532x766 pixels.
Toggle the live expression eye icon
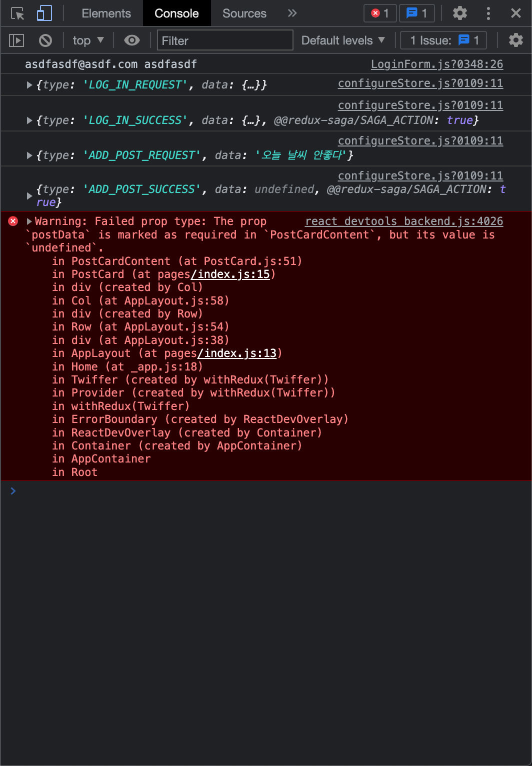(132, 40)
